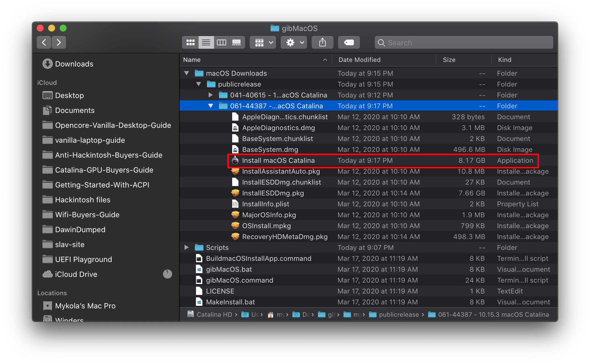Switch to column view

[222, 43]
